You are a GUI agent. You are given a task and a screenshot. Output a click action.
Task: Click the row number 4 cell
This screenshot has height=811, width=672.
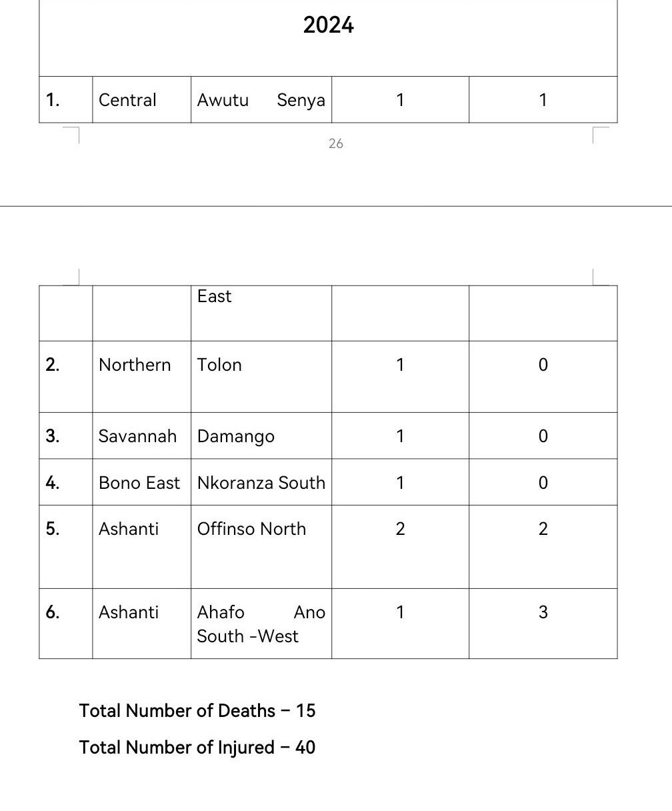tap(53, 483)
